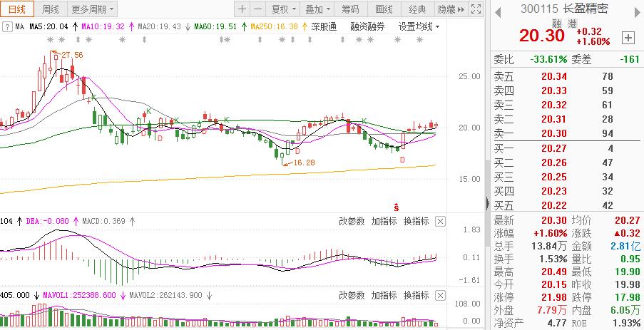Select the 卖二 20.31 order row
644x330 pixels.
(567, 120)
